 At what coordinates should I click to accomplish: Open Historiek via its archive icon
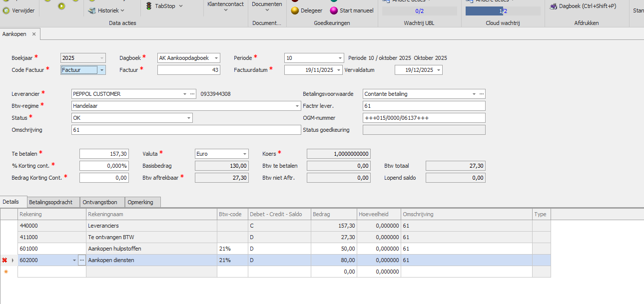pos(92,10)
